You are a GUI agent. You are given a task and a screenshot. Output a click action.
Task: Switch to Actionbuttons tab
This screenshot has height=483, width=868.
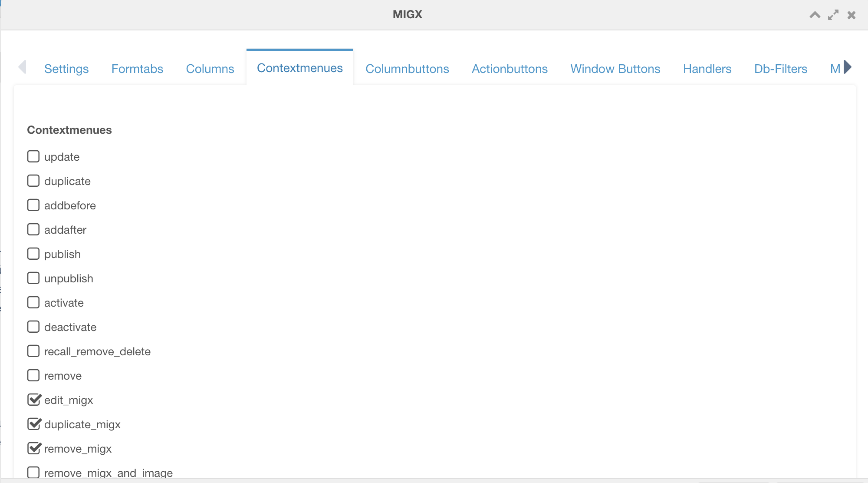510,68
